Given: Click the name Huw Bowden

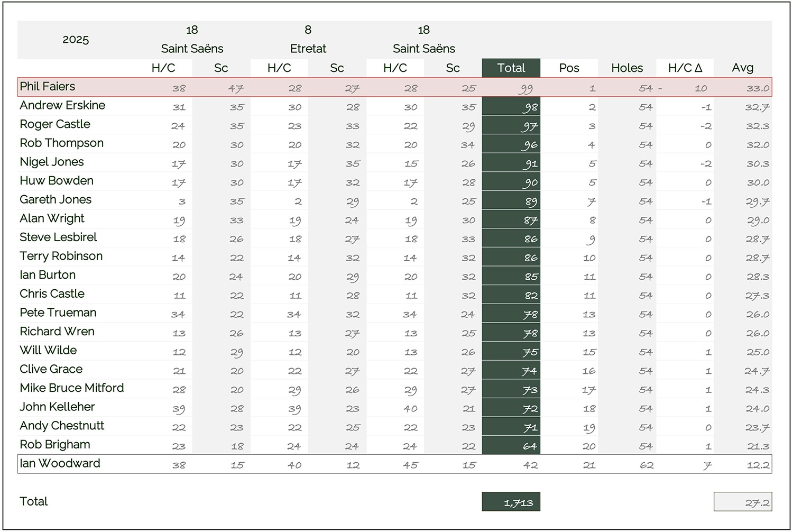Looking at the screenshot, I should (x=57, y=180).
